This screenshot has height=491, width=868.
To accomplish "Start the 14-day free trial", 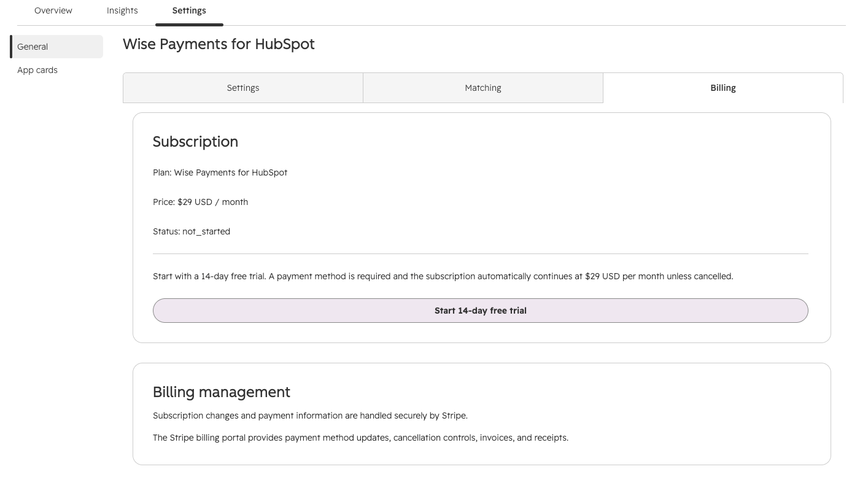I will tap(481, 311).
